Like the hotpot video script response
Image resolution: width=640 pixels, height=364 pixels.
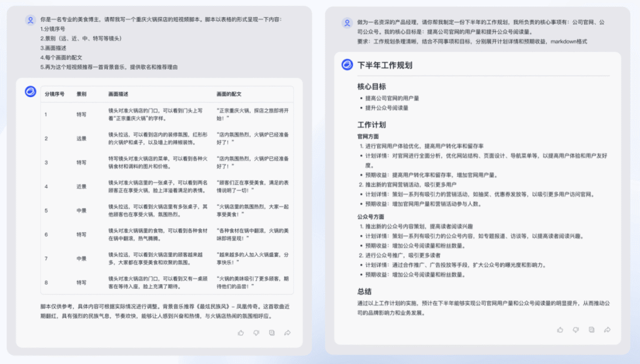(241, 333)
